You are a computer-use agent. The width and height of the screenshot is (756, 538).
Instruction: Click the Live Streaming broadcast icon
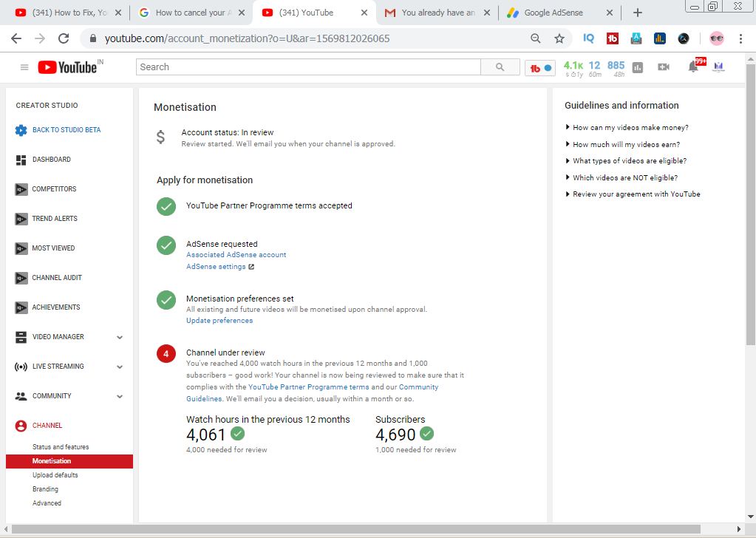[21, 367]
